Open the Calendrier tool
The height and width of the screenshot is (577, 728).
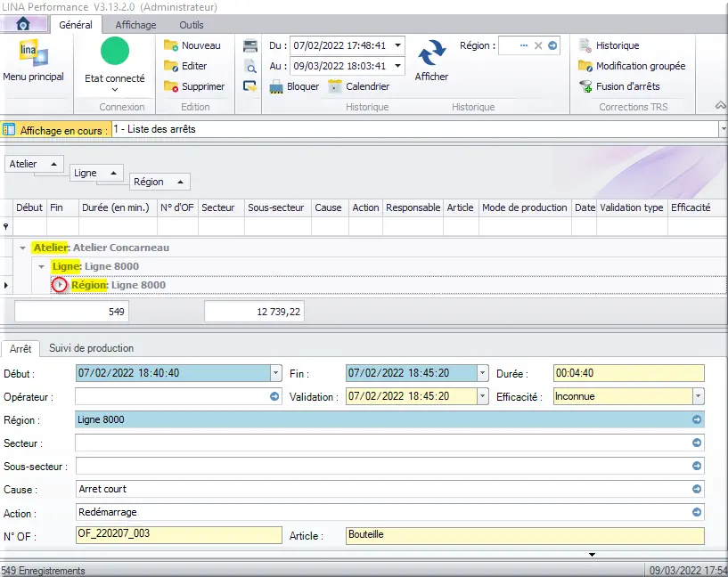coord(358,86)
